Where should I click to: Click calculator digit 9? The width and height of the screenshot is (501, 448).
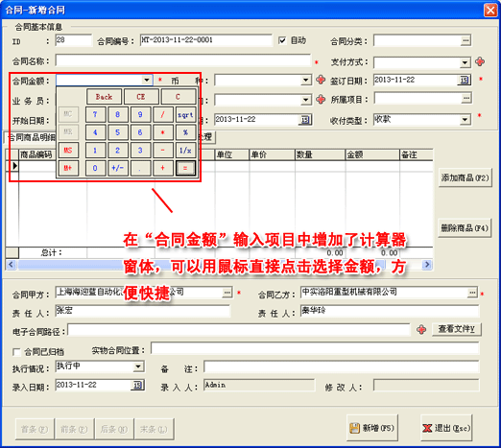[x=140, y=114]
